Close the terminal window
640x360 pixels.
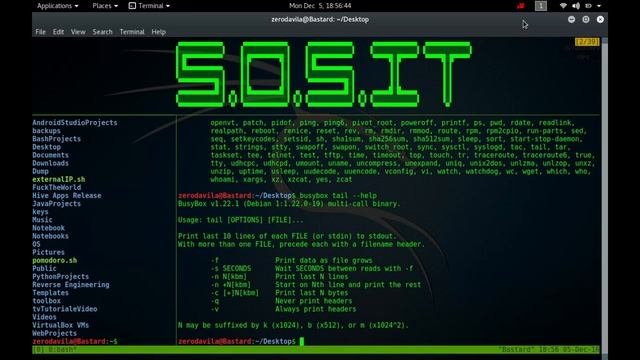(600, 19)
